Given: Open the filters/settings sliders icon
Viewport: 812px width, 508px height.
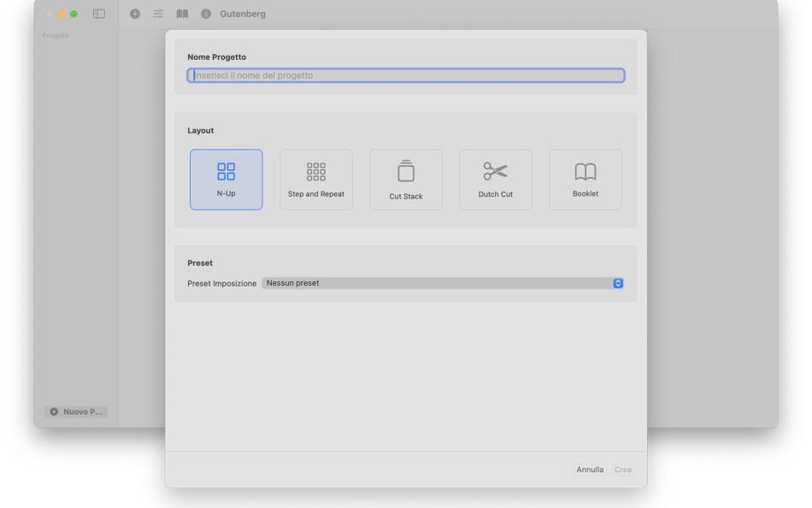Looking at the screenshot, I should [x=158, y=14].
